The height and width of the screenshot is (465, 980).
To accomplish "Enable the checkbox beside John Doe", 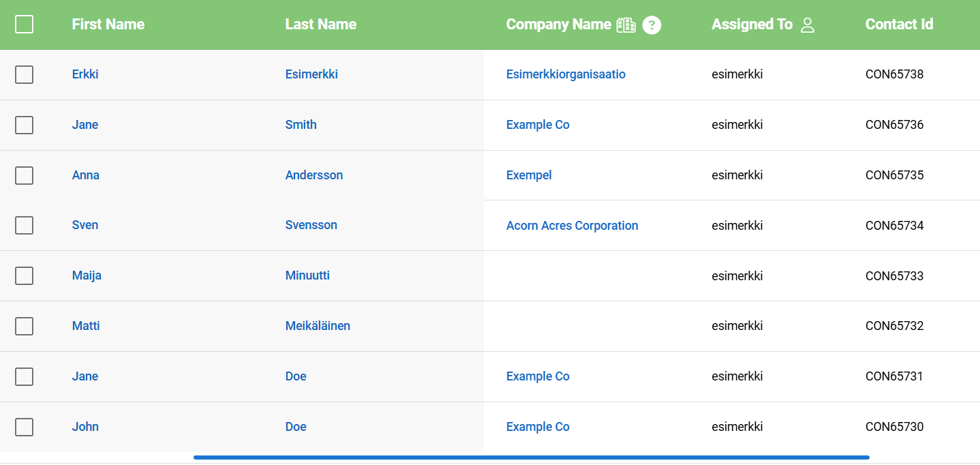I will (x=24, y=427).
